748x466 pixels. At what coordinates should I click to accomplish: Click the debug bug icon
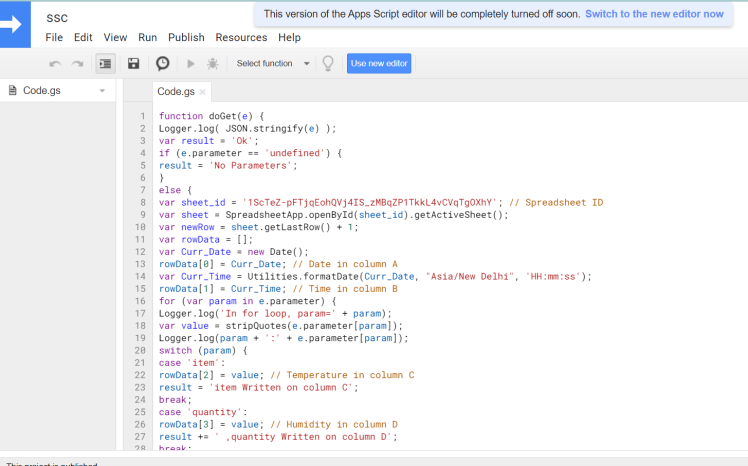click(212, 63)
